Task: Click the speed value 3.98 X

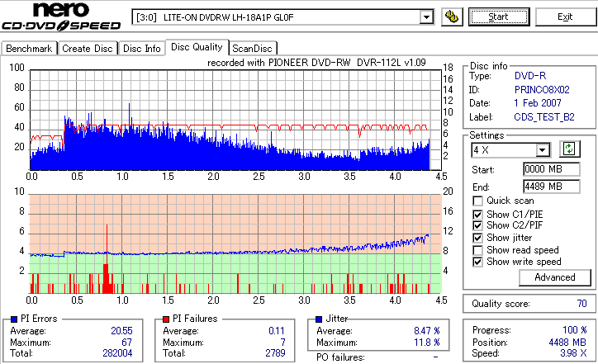Action: [x=573, y=353]
